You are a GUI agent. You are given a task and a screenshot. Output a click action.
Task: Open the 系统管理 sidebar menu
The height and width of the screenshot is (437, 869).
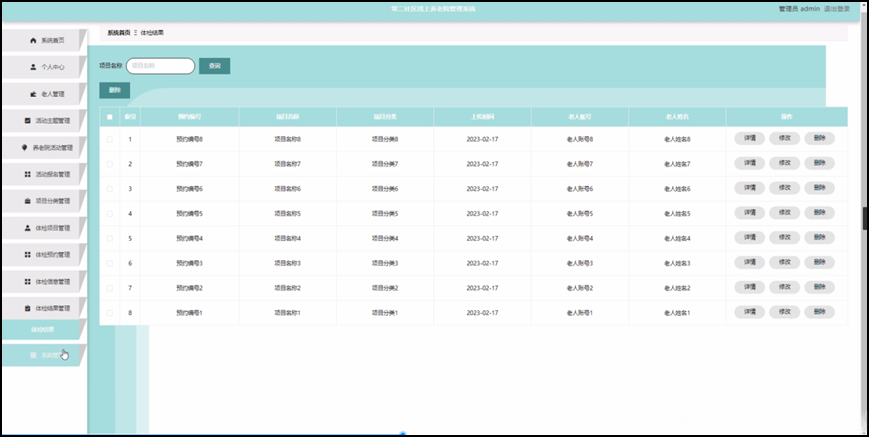tap(44, 355)
